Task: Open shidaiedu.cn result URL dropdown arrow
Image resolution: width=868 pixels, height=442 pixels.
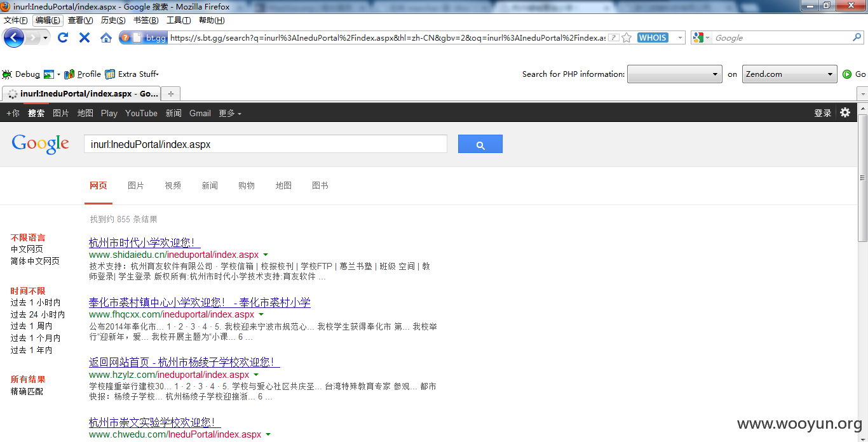Action: coord(266,255)
